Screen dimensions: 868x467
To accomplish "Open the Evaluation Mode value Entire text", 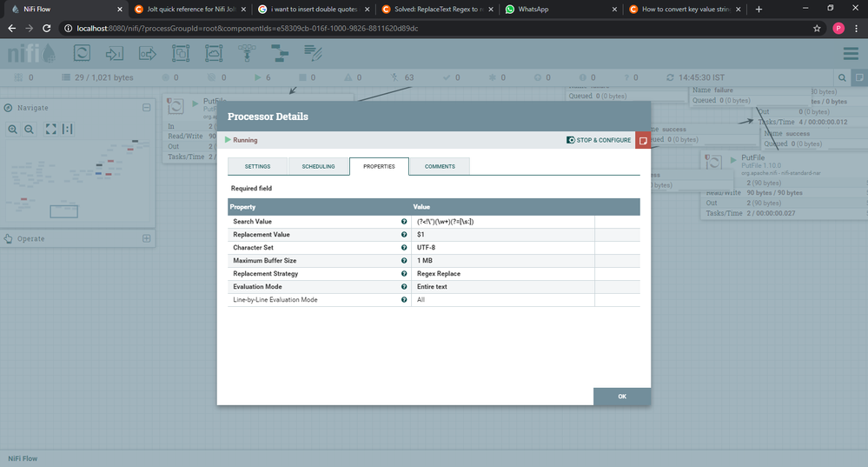I will (x=503, y=287).
